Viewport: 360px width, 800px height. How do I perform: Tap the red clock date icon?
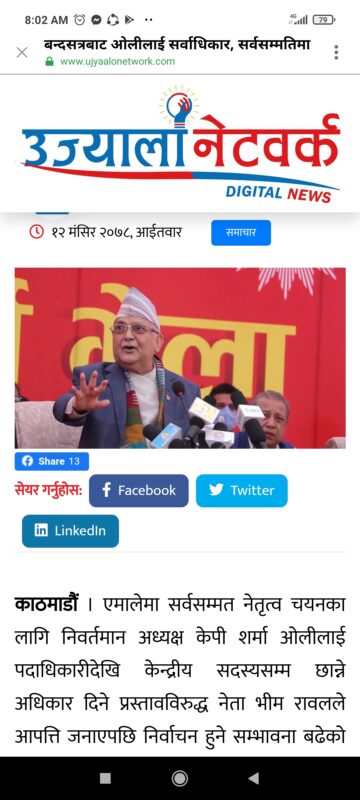(x=37, y=233)
